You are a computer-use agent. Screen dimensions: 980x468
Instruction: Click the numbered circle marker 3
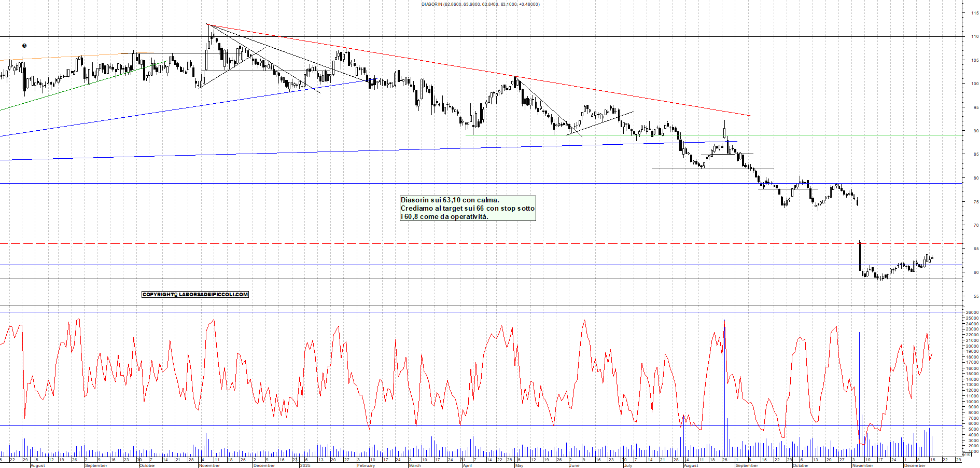(x=24, y=46)
